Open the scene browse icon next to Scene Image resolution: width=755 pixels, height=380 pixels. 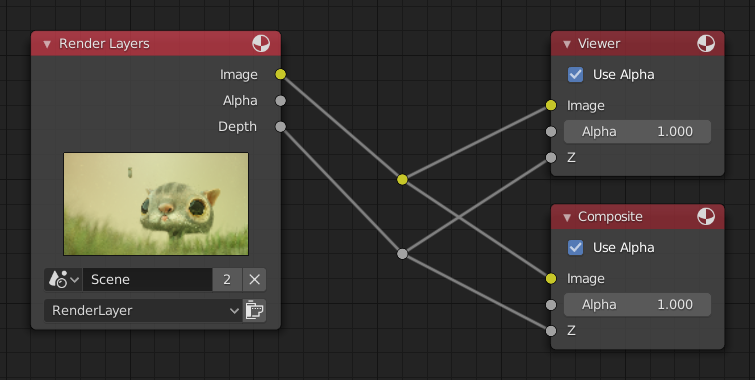(x=64, y=279)
